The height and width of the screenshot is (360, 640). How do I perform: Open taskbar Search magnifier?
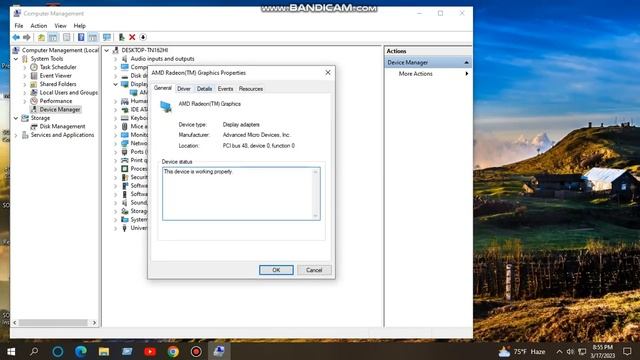point(34,351)
